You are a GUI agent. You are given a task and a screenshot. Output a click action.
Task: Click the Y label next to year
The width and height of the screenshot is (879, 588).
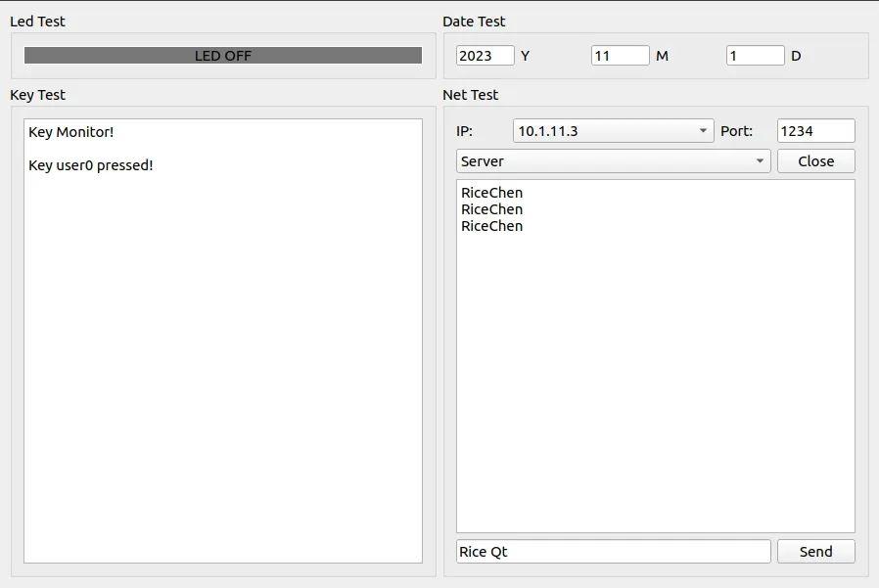tap(525, 56)
